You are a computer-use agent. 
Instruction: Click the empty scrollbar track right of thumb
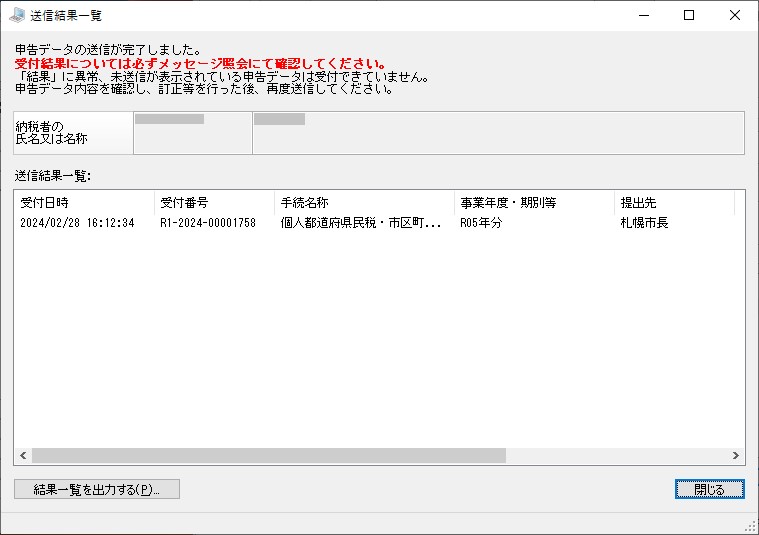(617, 455)
